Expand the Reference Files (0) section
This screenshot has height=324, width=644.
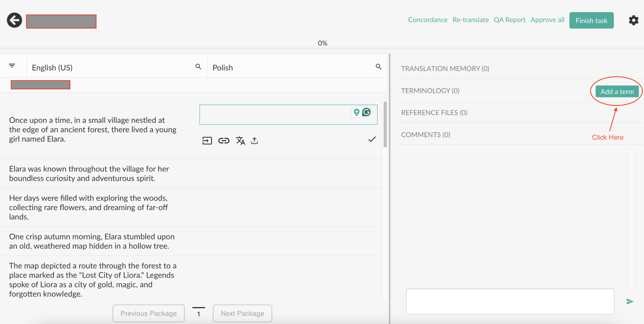(434, 113)
